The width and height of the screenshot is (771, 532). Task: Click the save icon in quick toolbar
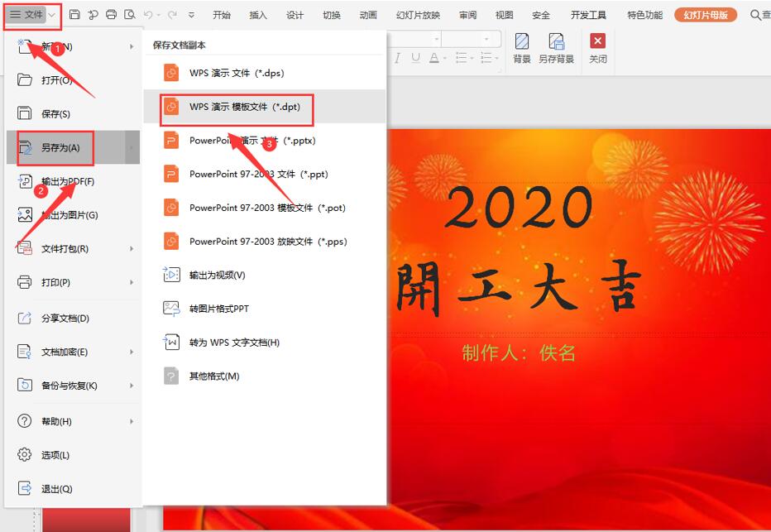[x=74, y=15]
